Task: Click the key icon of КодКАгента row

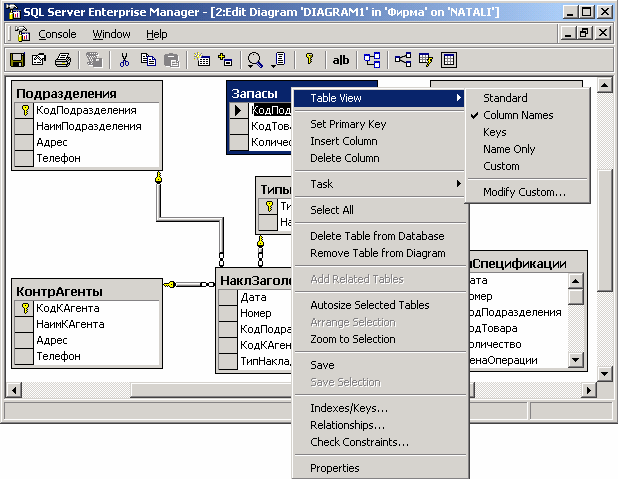Action: [x=25, y=308]
